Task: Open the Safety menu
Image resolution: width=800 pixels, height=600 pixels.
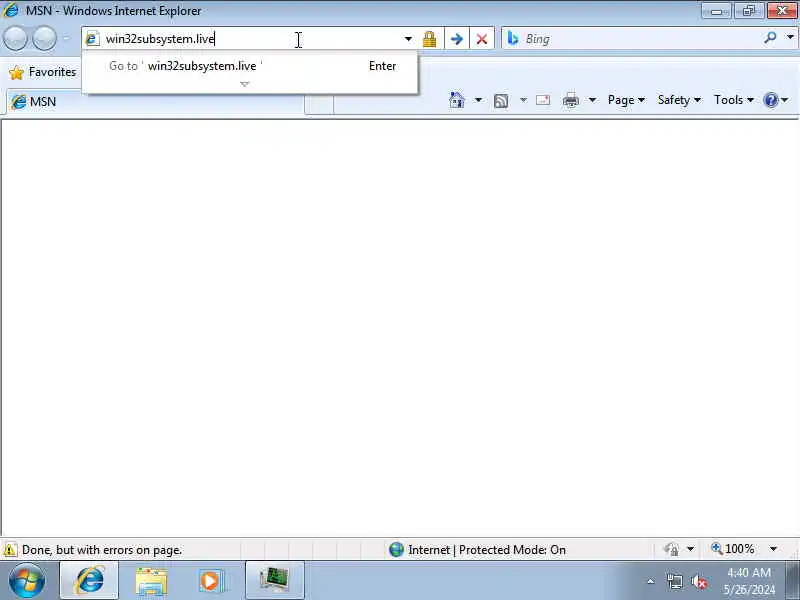Action: pyautogui.click(x=679, y=100)
